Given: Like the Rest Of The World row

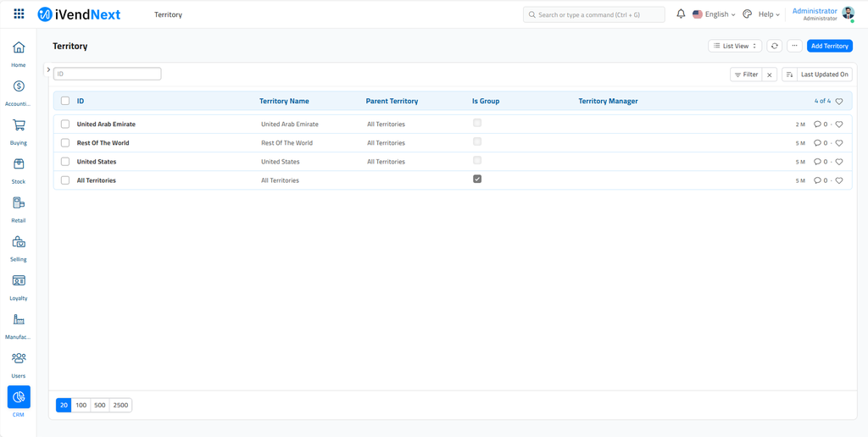Looking at the screenshot, I should (x=838, y=143).
